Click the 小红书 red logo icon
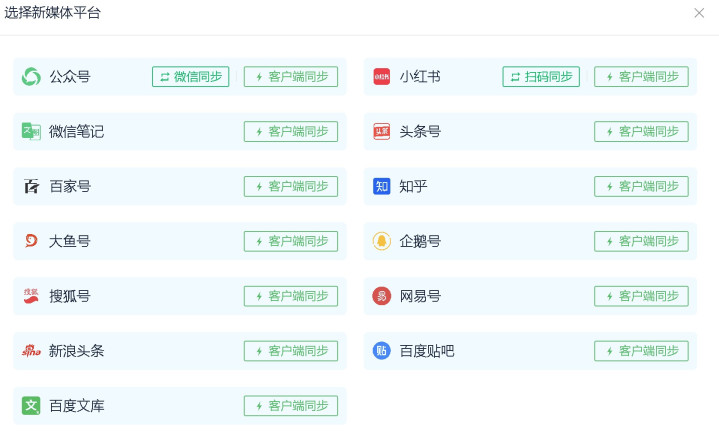 pos(382,77)
